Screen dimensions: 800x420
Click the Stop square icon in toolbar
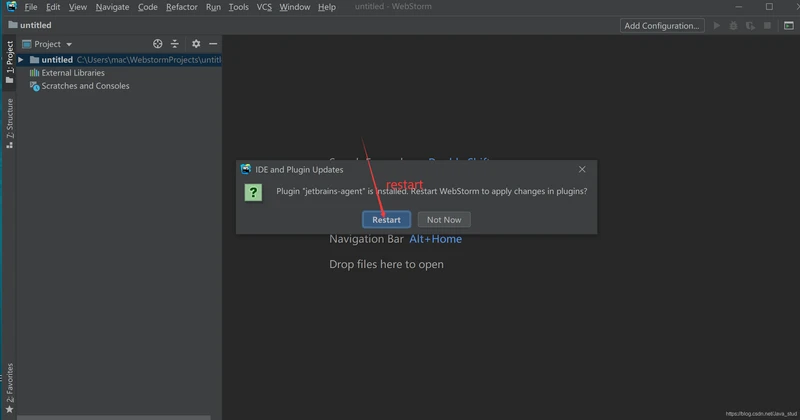point(768,26)
